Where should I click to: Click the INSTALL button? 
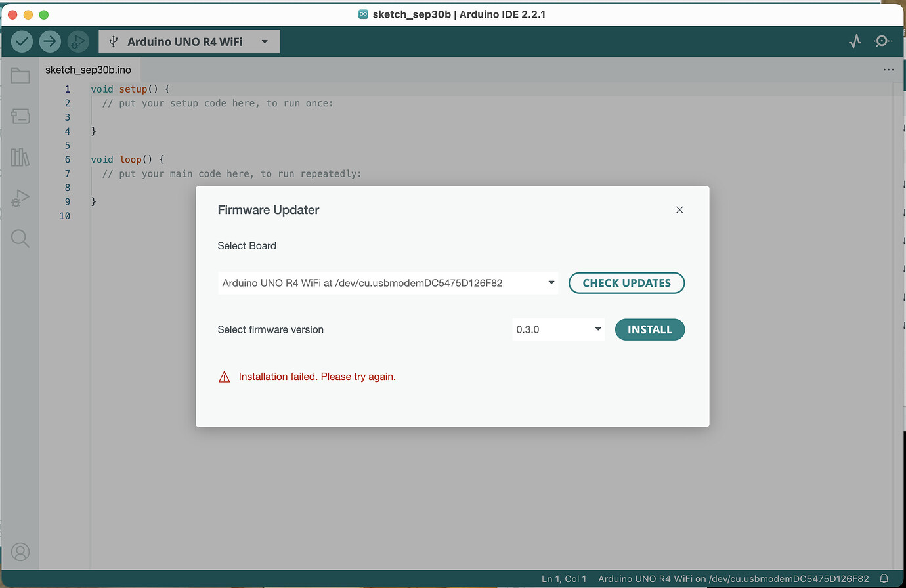650,329
